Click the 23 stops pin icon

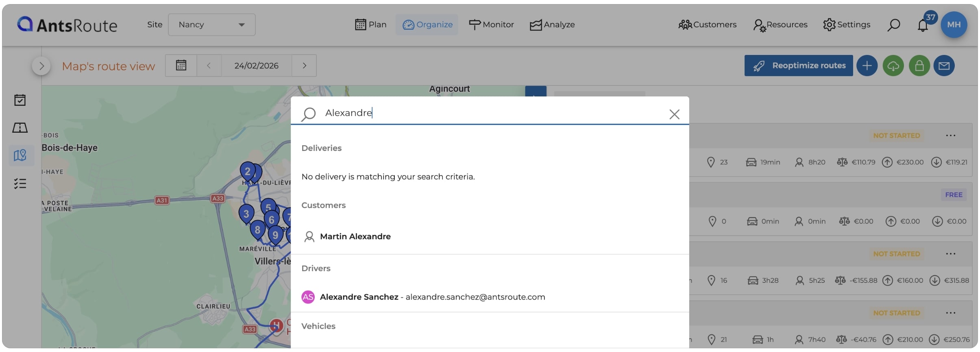coord(711,162)
